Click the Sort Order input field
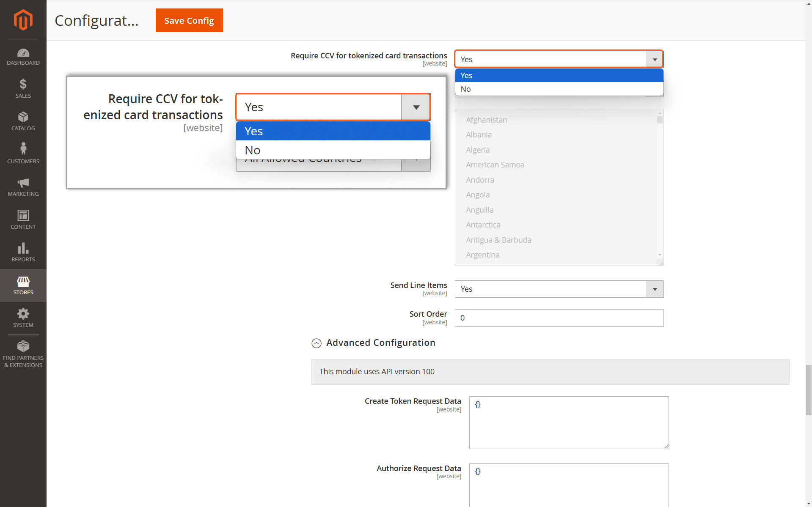This screenshot has height=507, width=812. [559, 318]
